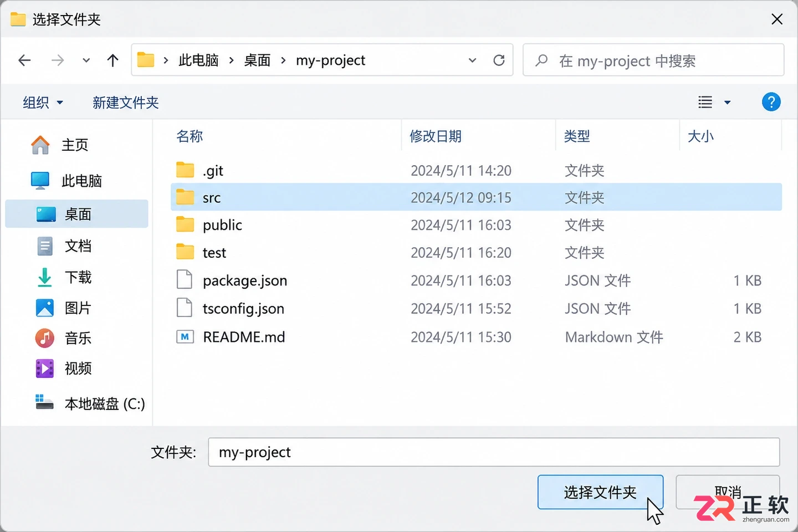This screenshot has height=532, width=798.
Task: Click the search box 在 my-project 中搜索
Action: (653, 60)
